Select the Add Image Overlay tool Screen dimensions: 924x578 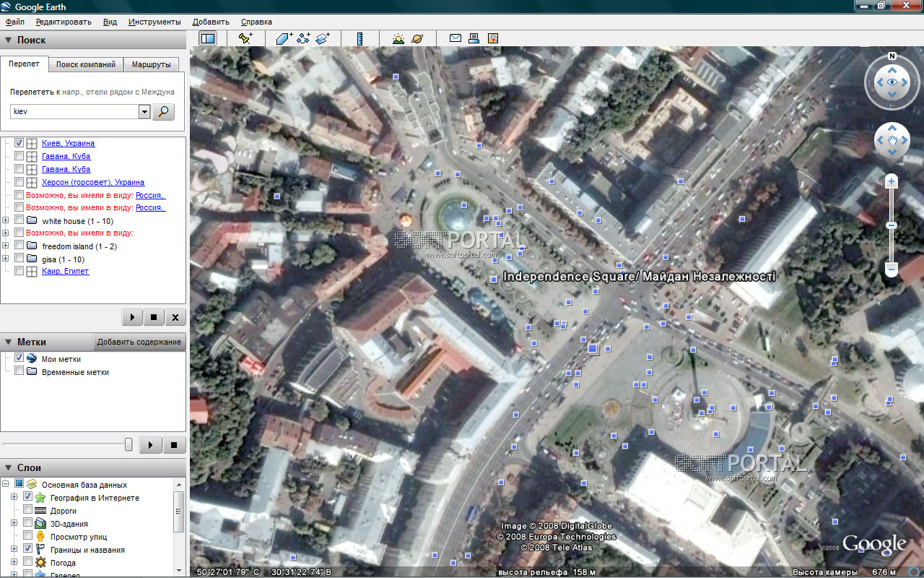click(323, 38)
